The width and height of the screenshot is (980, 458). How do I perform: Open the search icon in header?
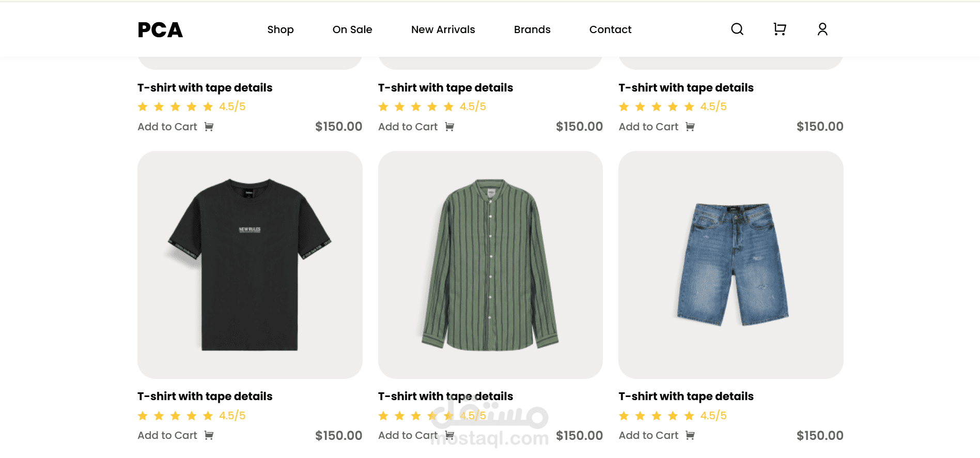(737, 29)
